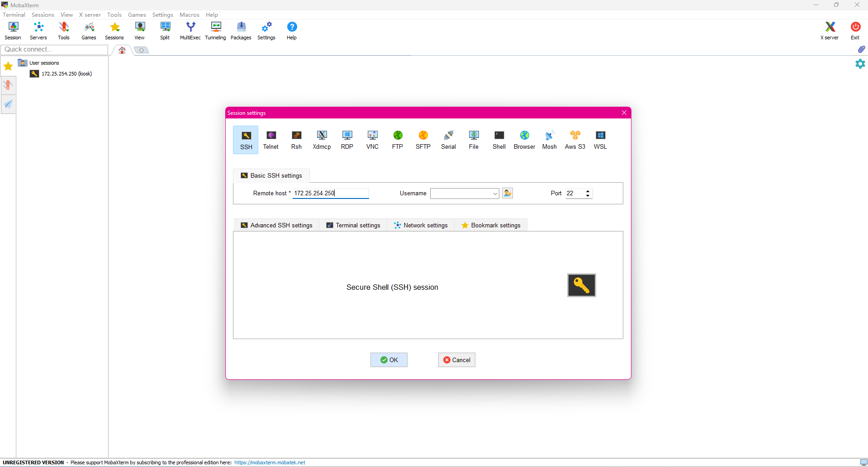Viewport: 868px width, 467px height.
Task: Focus the Port number field
Action: (574, 193)
